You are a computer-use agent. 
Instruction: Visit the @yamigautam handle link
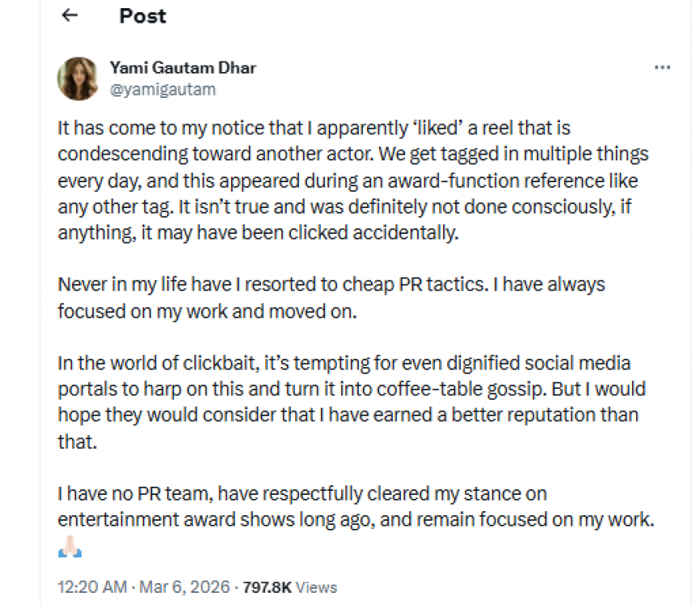pos(162,90)
